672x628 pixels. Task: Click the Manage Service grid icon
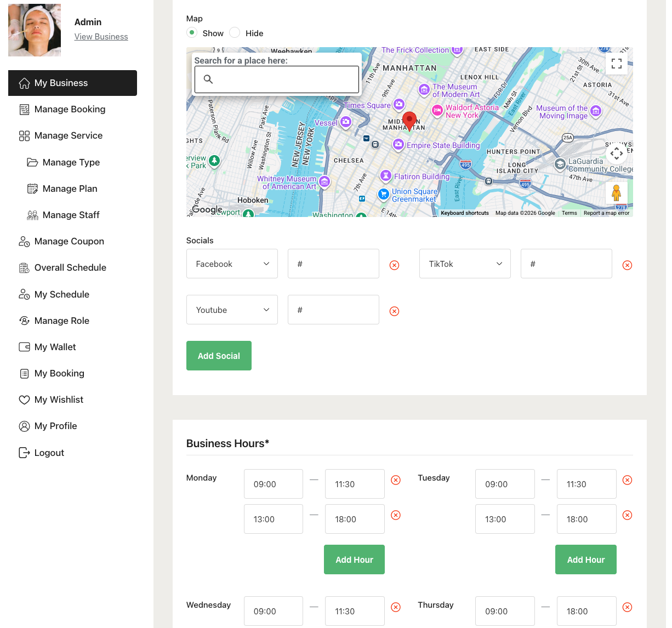pyautogui.click(x=24, y=136)
